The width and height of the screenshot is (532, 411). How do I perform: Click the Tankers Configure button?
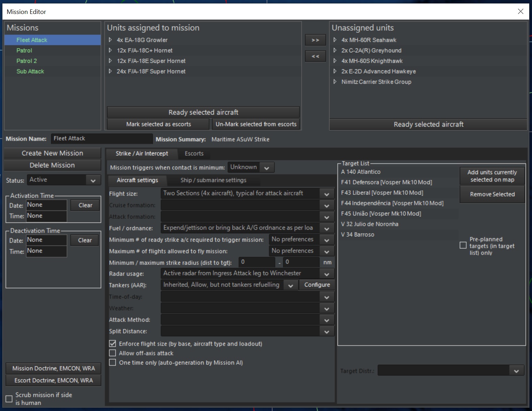[x=317, y=285]
